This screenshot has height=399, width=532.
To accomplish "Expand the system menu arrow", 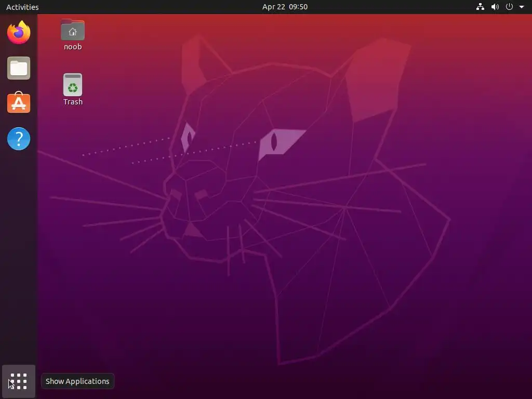I will tap(522, 7).
